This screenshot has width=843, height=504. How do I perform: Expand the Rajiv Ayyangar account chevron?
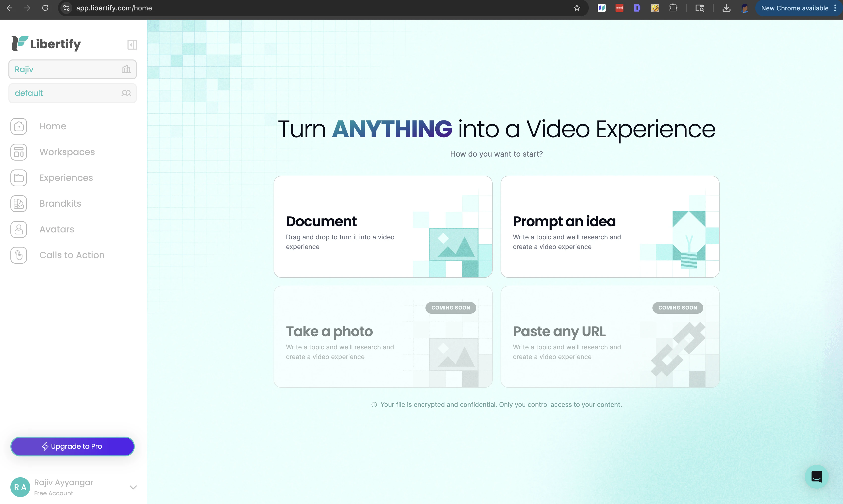(x=133, y=487)
